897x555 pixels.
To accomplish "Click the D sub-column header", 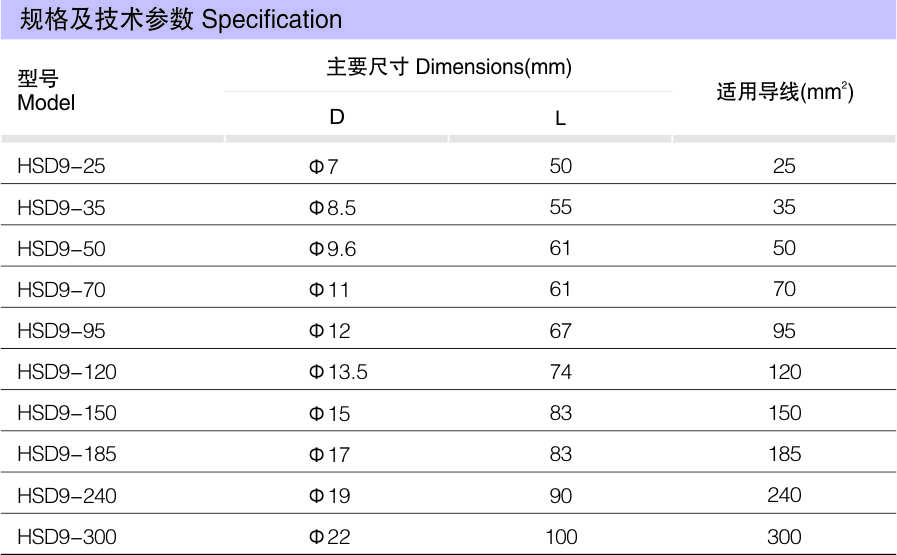I will pos(337,117).
